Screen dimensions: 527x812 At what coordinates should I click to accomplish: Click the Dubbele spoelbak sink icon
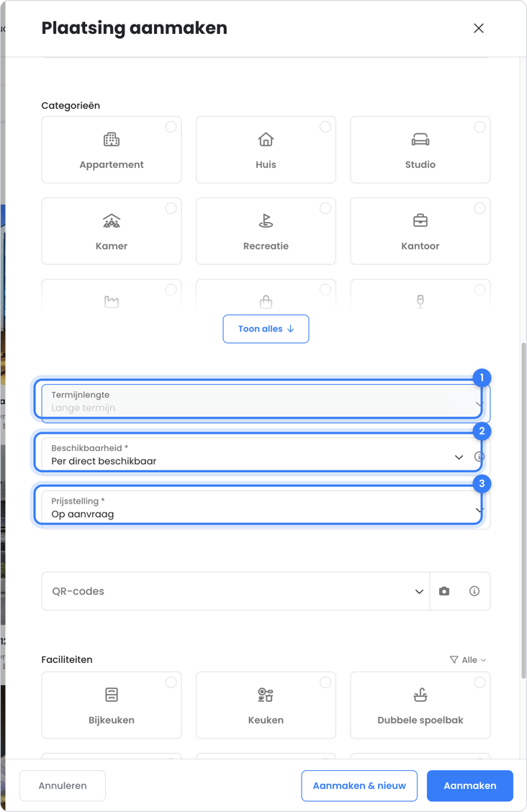[420, 695]
